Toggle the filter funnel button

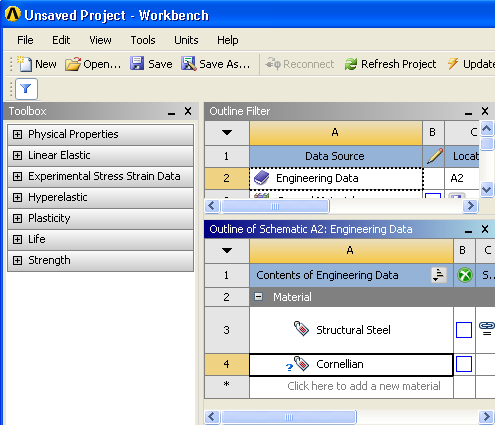tap(26, 89)
